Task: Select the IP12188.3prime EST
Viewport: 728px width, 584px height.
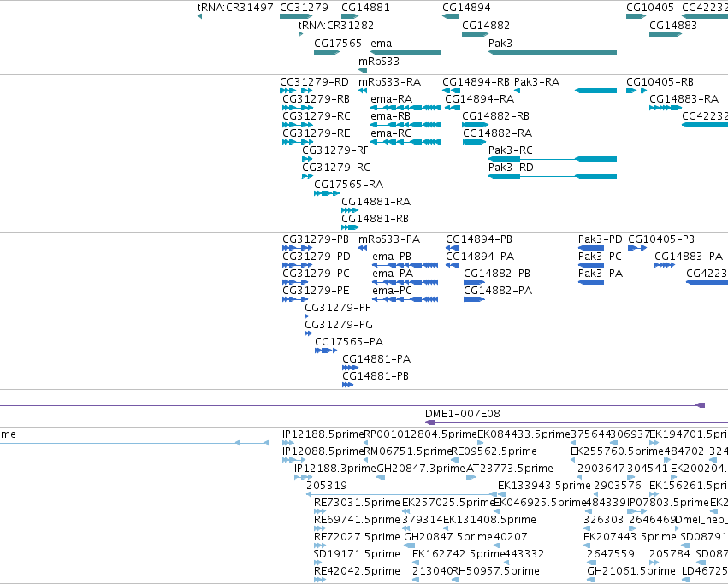Action: click(x=303, y=477)
